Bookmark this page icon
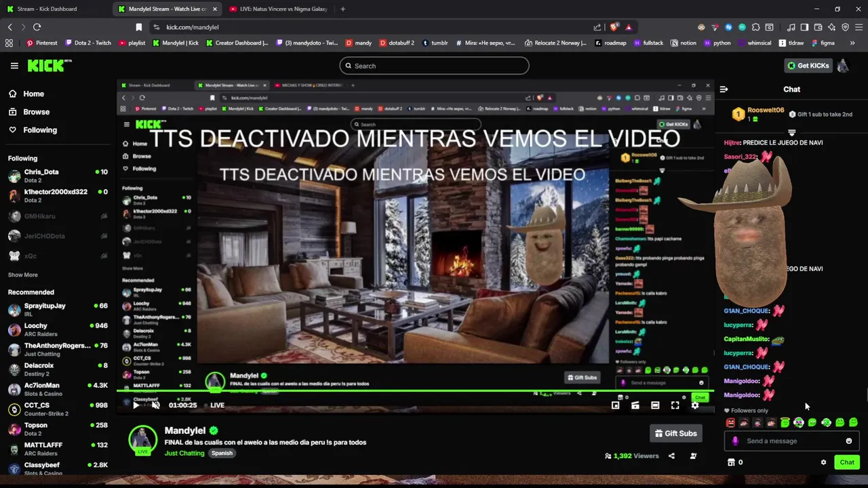The width and height of the screenshot is (868, 488). coord(139,27)
